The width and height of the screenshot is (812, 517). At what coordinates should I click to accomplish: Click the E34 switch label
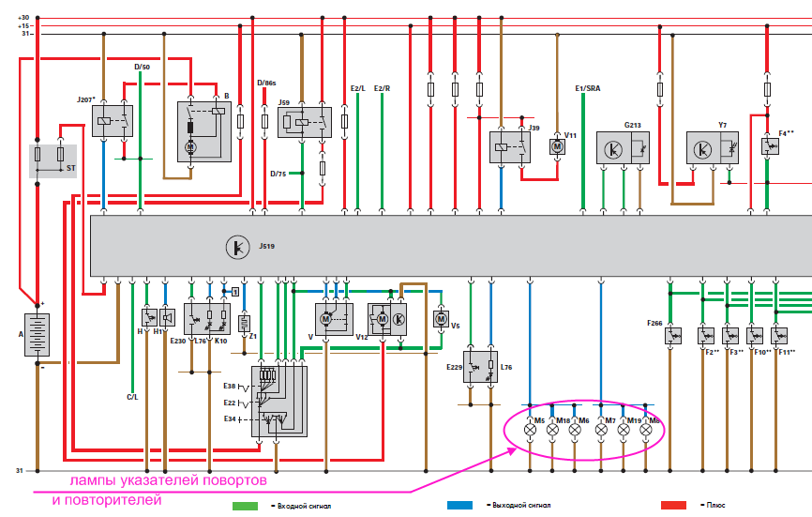[x=230, y=418]
